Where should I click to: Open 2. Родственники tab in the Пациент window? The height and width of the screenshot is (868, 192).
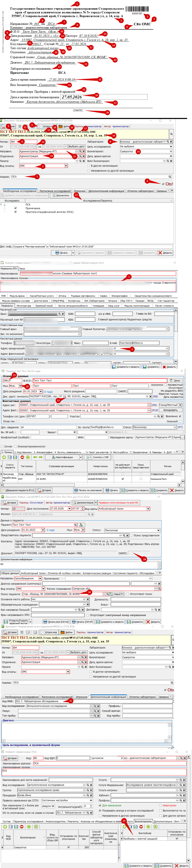pyautogui.click(x=23, y=452)
